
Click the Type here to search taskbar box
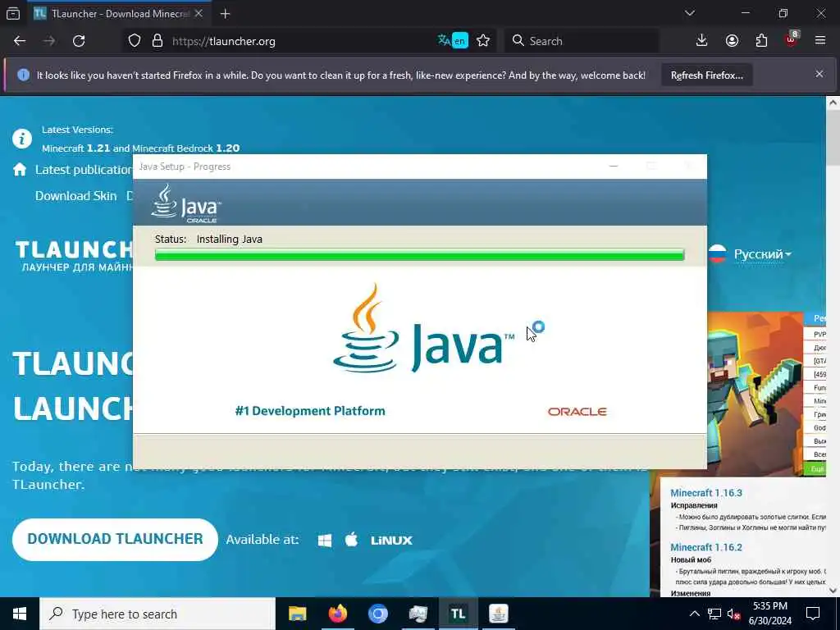coord(157,614)
